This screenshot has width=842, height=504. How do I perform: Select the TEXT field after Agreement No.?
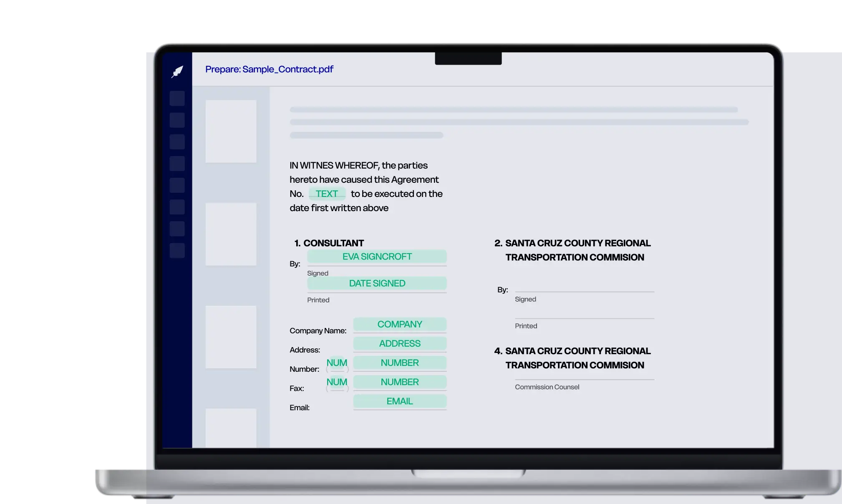coord(327,194)
